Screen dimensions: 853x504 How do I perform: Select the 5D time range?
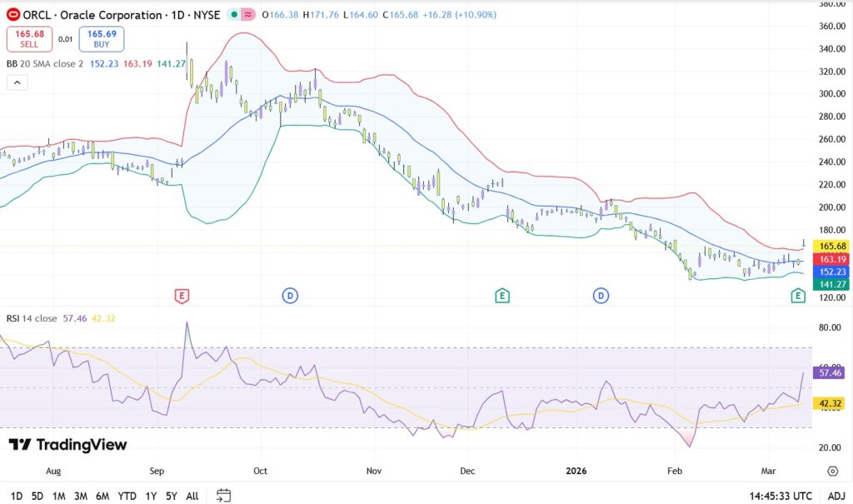[37, 496]
